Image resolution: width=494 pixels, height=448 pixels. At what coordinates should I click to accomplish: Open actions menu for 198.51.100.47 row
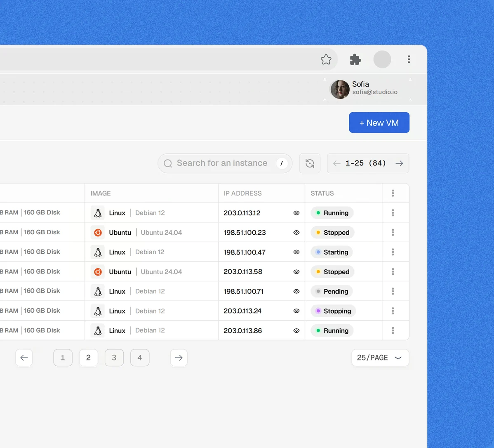tap(393, 252)
